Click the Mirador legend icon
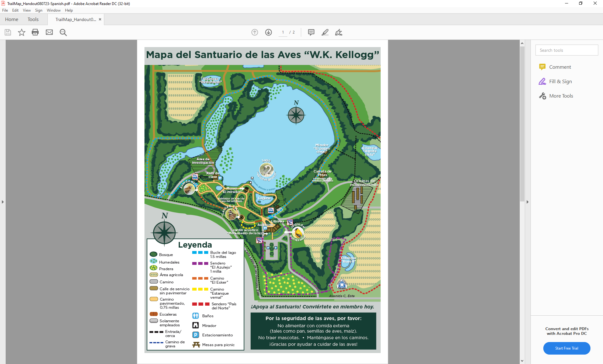The image size is (603, 364). click(196, 325)
